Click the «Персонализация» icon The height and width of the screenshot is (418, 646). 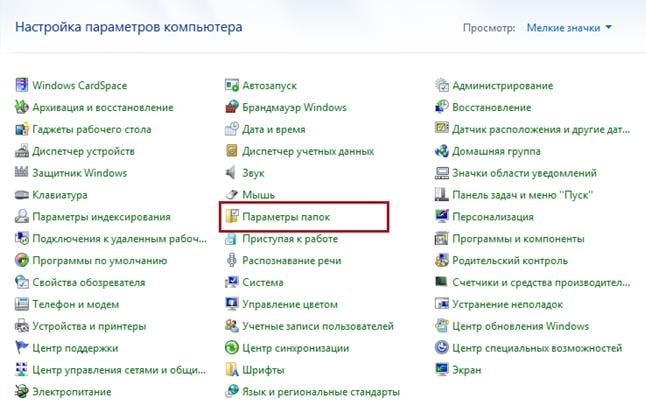click(x=442, y=216)
